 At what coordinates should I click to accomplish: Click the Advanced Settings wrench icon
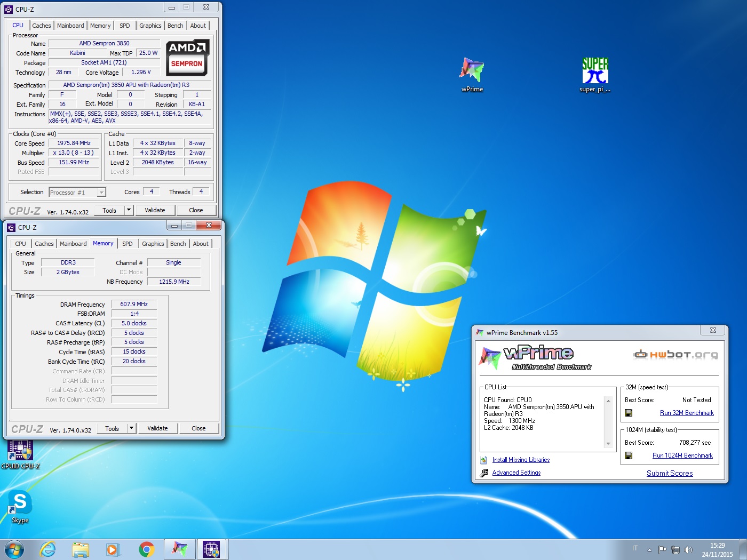(x=484, y=473)
